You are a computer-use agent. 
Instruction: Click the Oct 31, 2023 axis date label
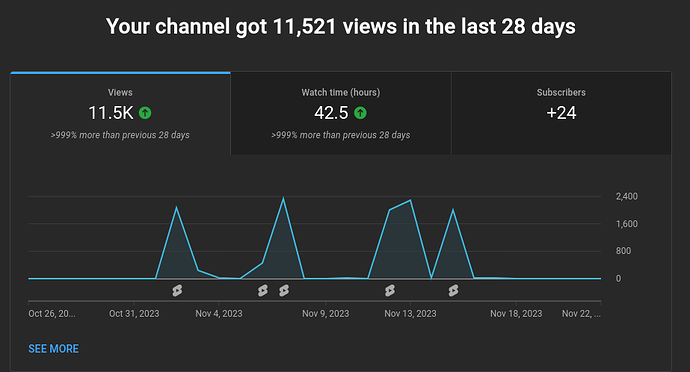(x=134, y=313)
